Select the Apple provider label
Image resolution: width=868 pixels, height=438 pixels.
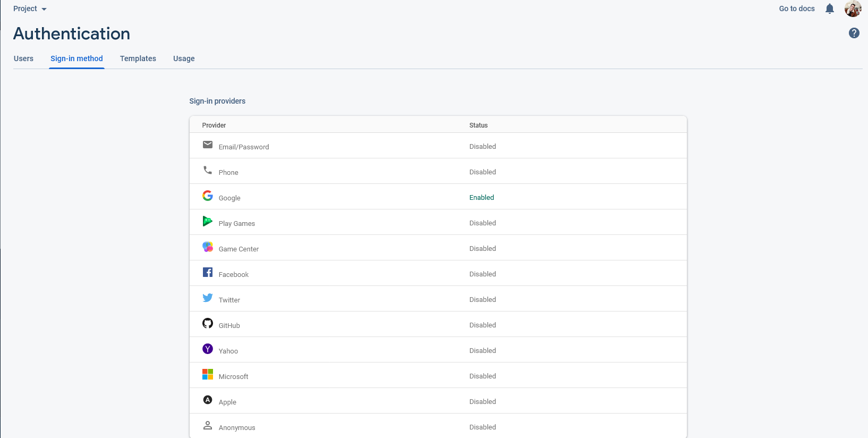coord(227,402)
